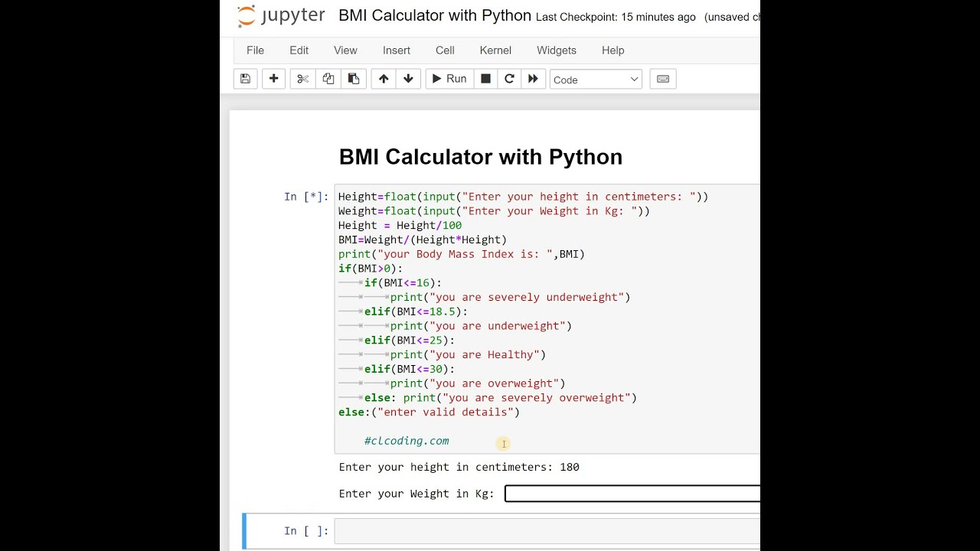Open the Edit menu
The width and height of the screenshot is (980, 551).
pos(299,51)
